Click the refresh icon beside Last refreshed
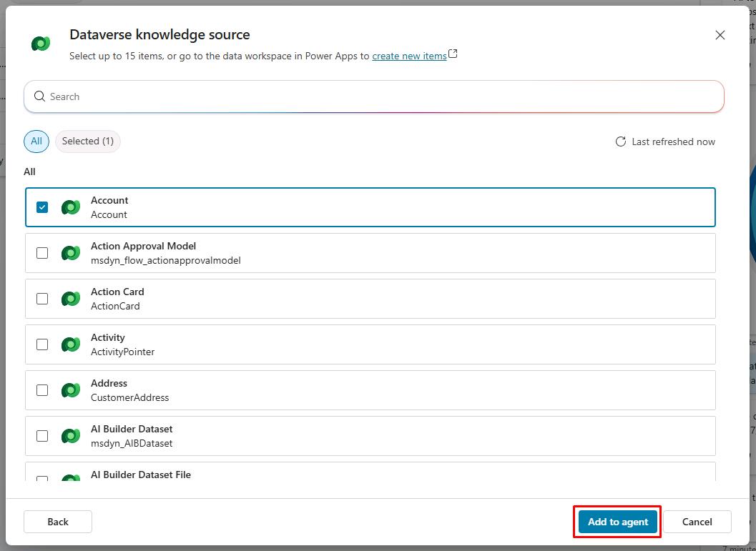This screenshot has height=551, width=756. pos(621,142)
